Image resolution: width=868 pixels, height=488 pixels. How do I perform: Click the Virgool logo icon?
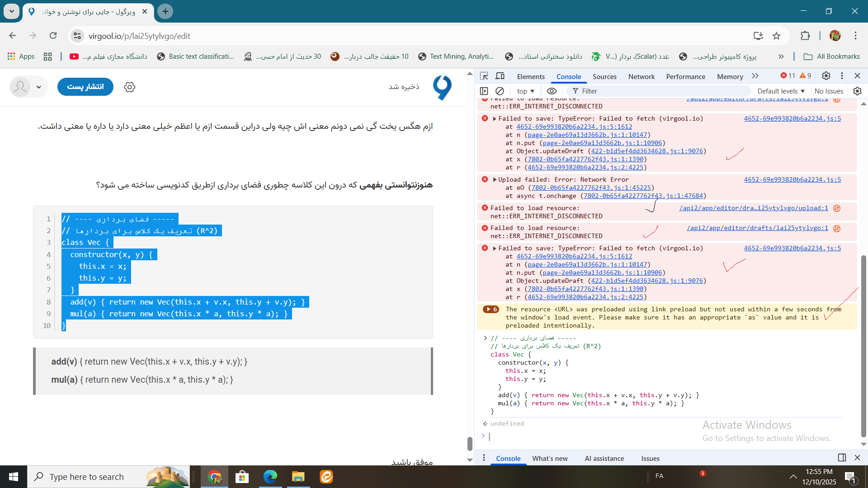coord(442,87)
